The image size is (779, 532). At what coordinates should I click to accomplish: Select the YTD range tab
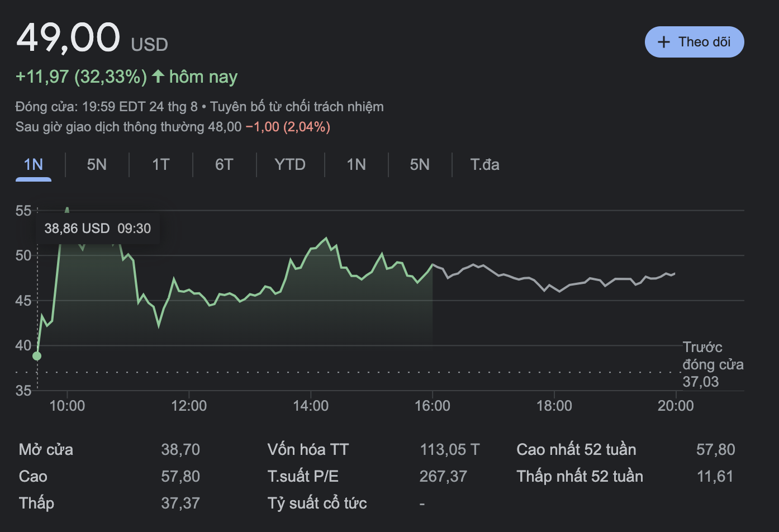289,165
